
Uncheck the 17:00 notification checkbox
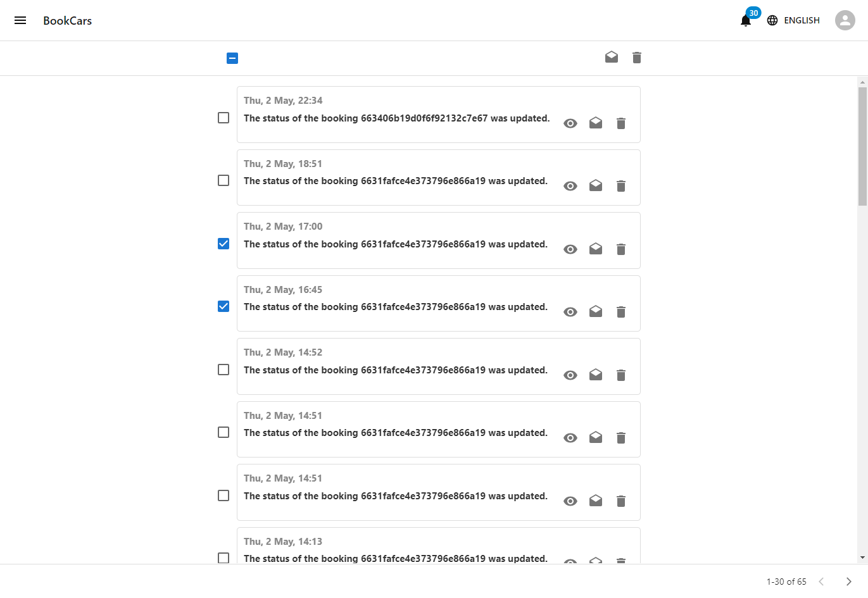223,244
